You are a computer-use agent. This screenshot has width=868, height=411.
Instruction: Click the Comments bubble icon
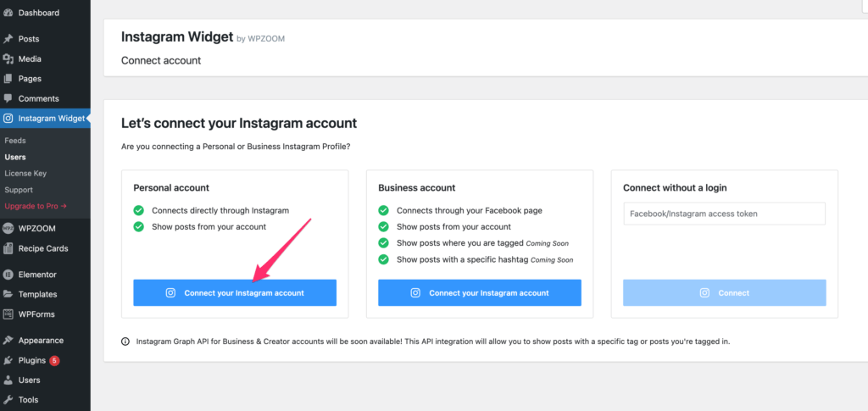coord(8,99)
